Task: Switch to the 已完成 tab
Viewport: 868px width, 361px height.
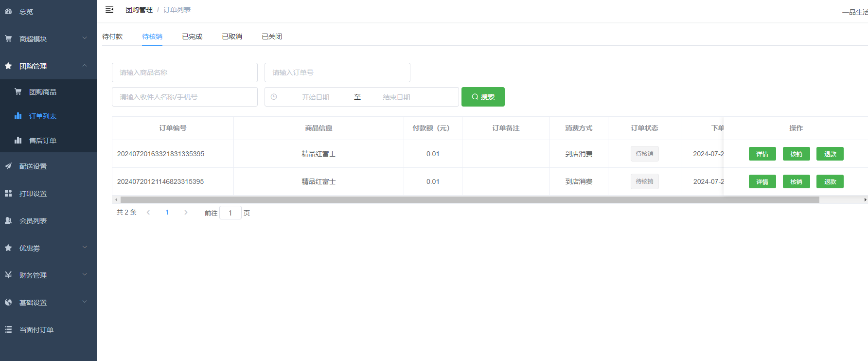Action: [x=192, y=36]
